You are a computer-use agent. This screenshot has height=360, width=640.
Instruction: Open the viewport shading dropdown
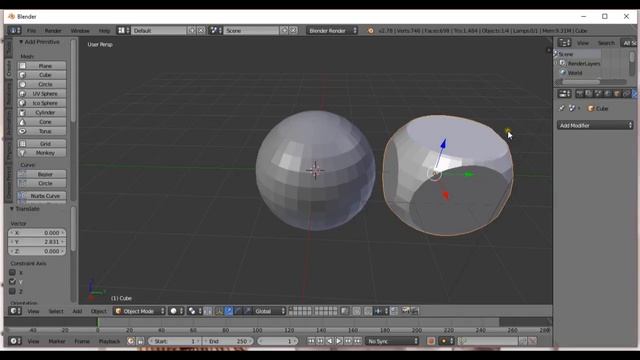176,311
